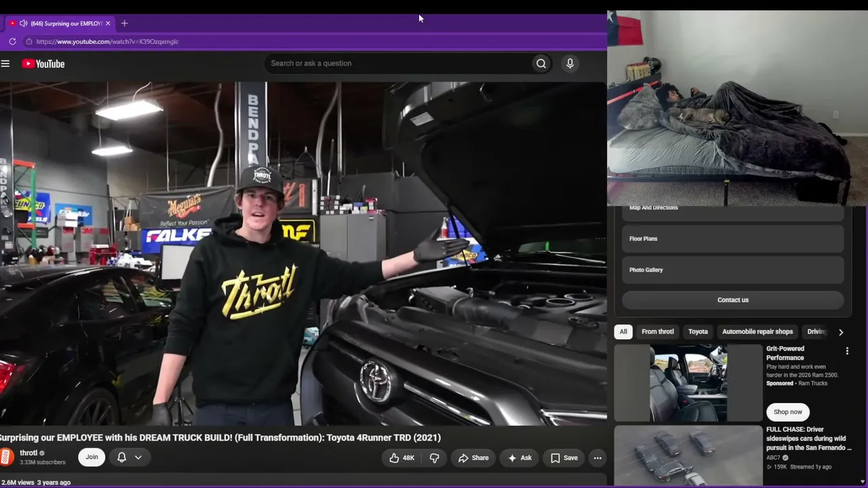Screen dimensions: 868x488
Task: Select the All filter chip
Action: [x=623, y=331]
